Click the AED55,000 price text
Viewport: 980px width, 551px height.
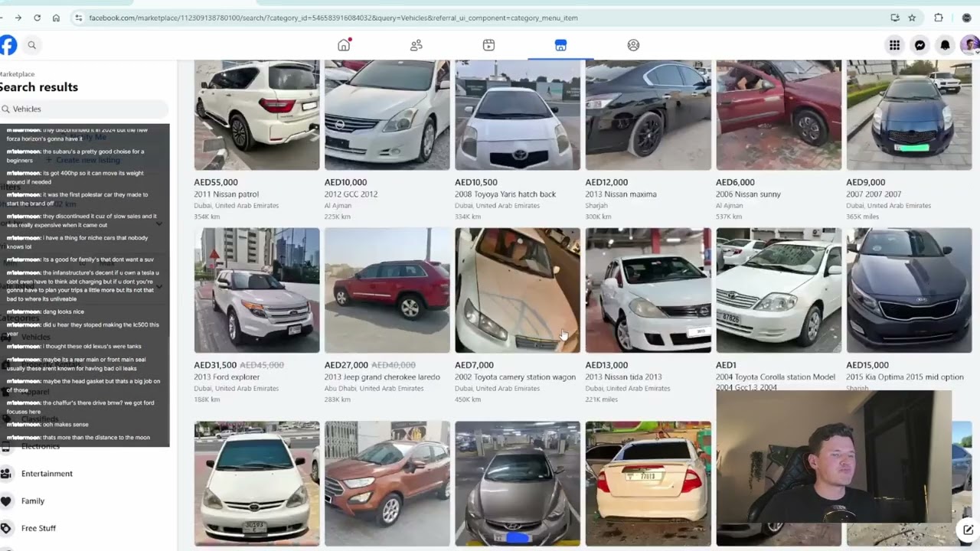coord(216,182)
